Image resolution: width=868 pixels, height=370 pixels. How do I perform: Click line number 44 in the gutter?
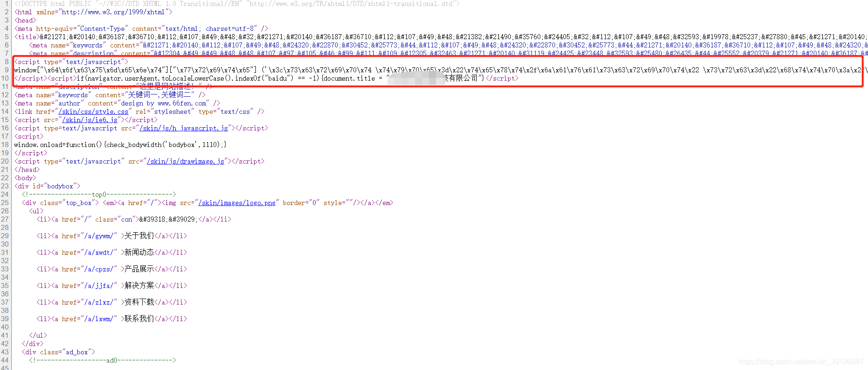click(x=5, y=360)
